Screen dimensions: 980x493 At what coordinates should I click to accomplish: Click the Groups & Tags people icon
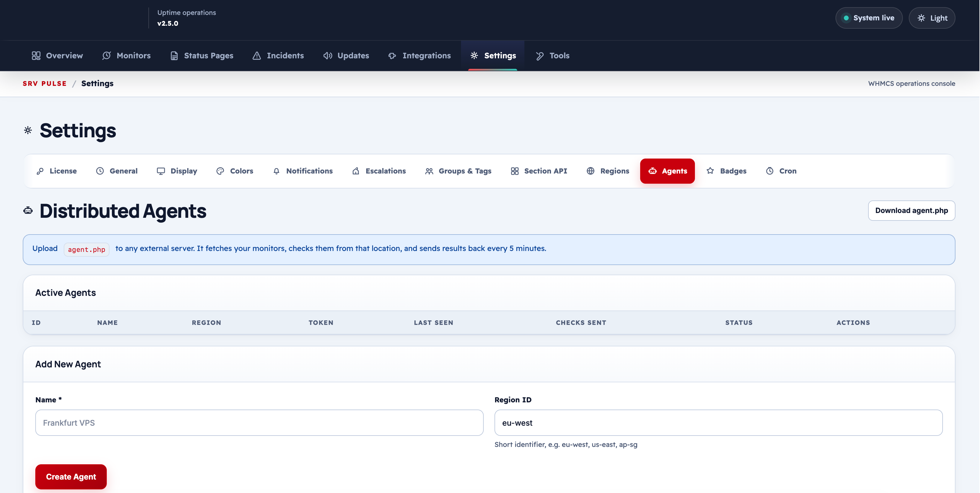point(429,171)
